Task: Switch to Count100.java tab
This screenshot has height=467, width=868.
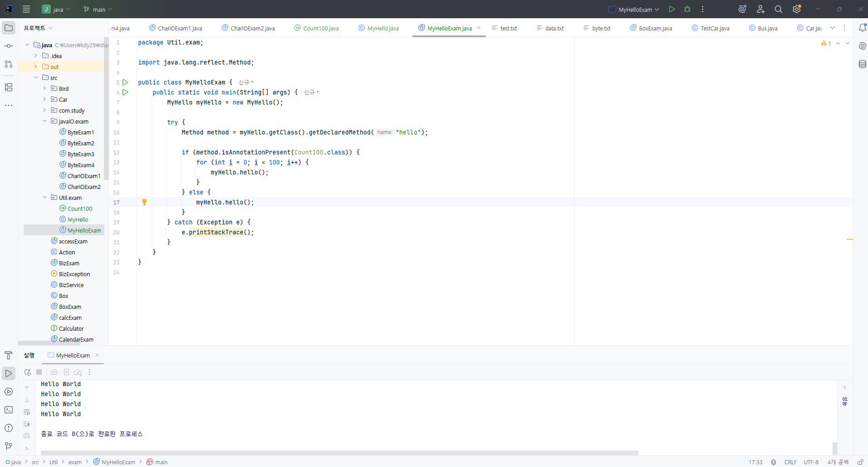Action: (x=317, y=28)
